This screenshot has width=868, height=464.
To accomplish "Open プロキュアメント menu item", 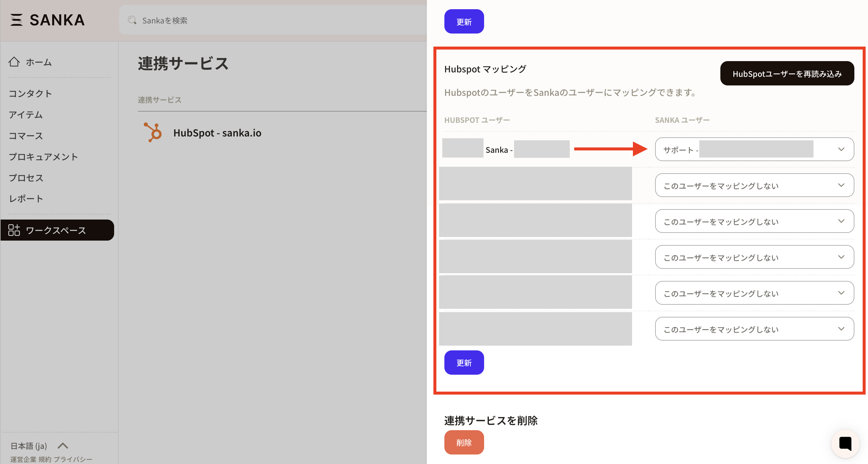I will click(43, 157).
